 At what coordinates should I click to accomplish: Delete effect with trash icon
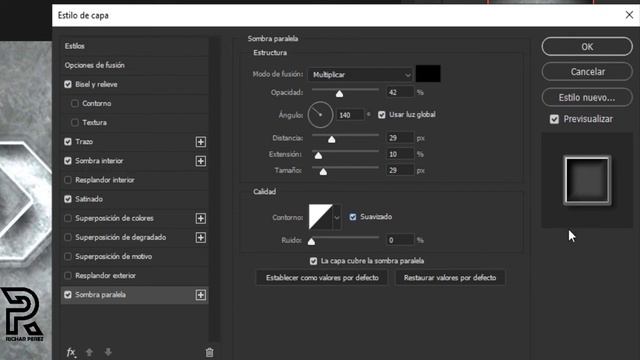tap(209, 352)
